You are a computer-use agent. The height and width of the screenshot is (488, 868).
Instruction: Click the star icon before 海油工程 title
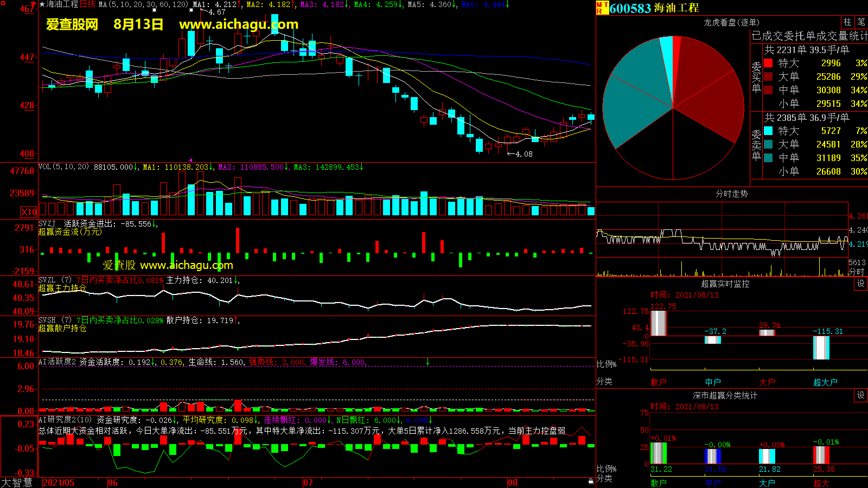click(42, 4)
